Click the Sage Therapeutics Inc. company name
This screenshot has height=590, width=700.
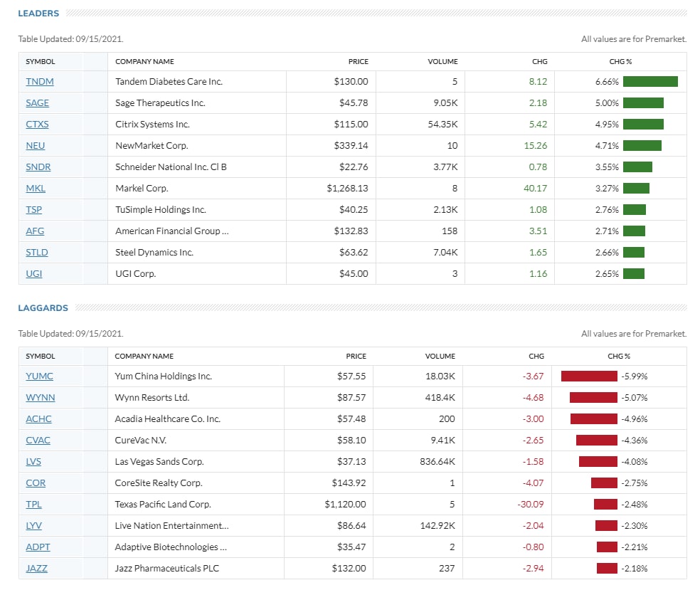[160, 103]
